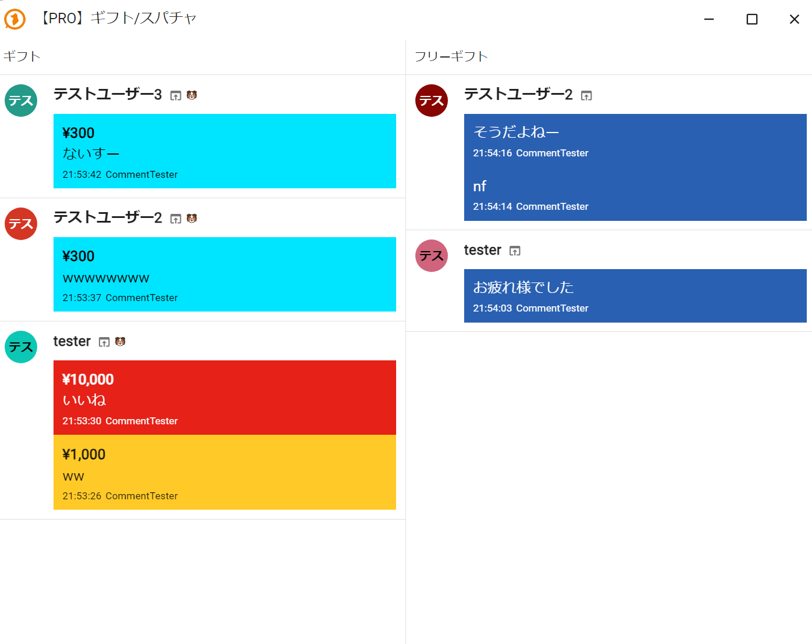Click the open-window icon beside テストユーザー2 in ギフト
812x644 pixels.
coord(176,219)
